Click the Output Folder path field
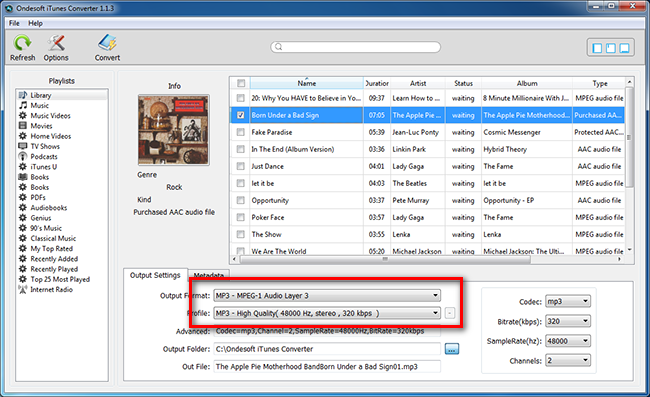 point(327,349)
